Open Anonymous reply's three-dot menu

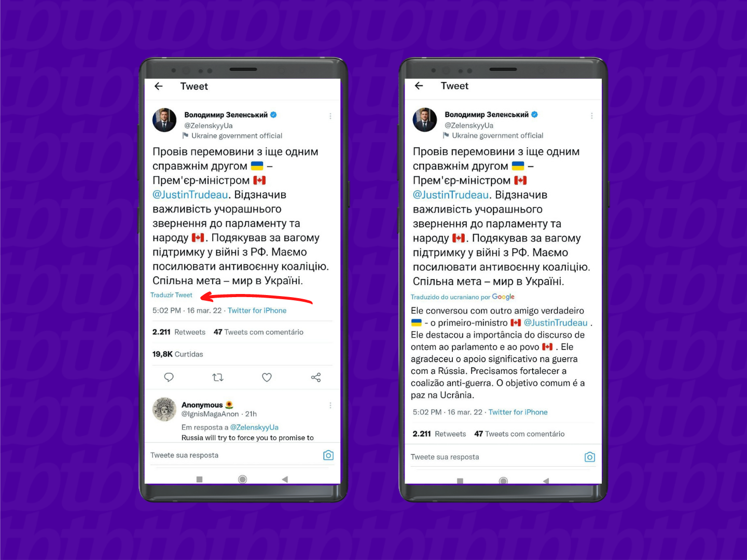click(x=330, y=405)
